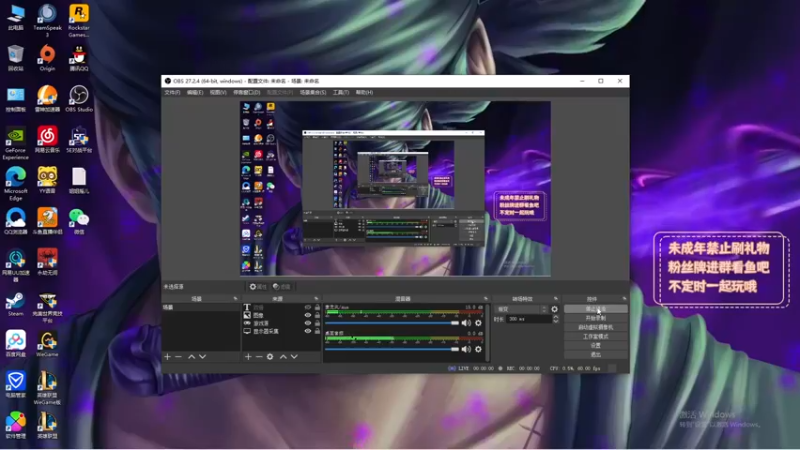
Task: Open the scene transition properties gear icon
Action: point(555,309)
